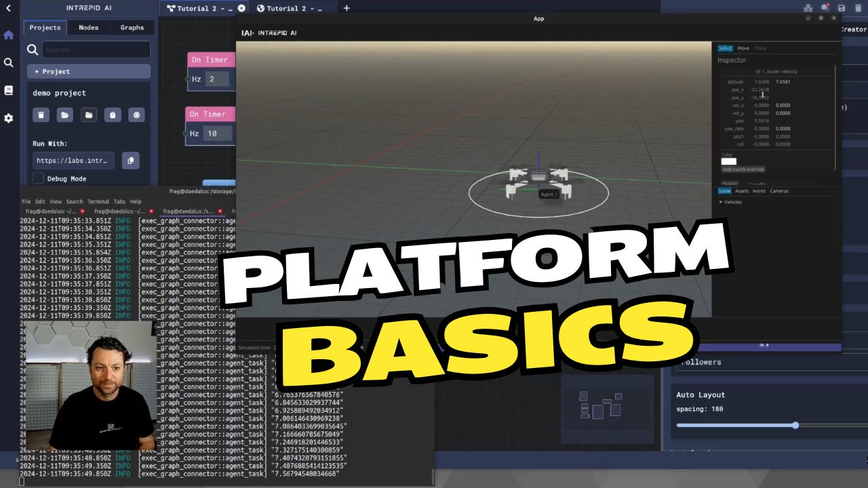The width and height of the screenshot is (868, 488).
Task: Delete demo project using its trash icon
Action: [x=41, y=115]
